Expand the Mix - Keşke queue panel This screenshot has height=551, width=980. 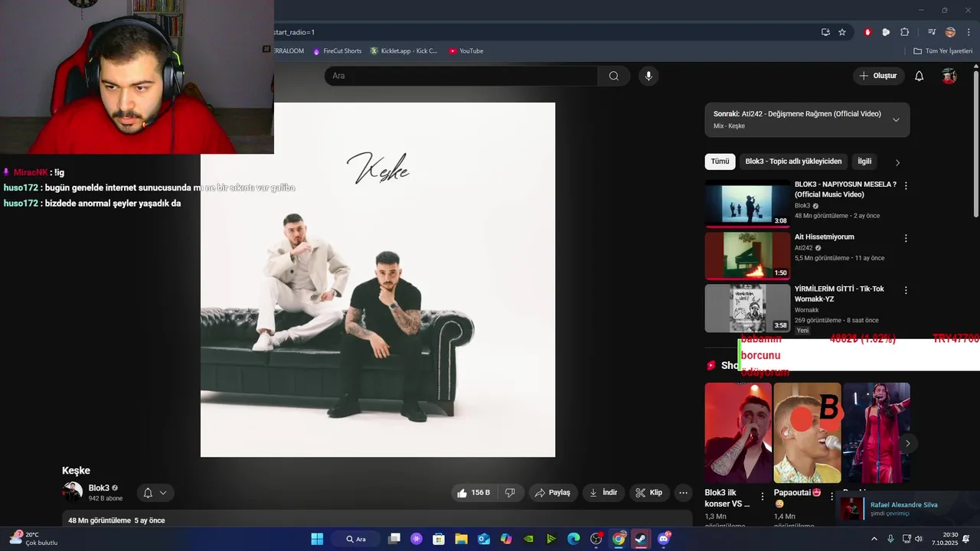[x=896, y=120]
